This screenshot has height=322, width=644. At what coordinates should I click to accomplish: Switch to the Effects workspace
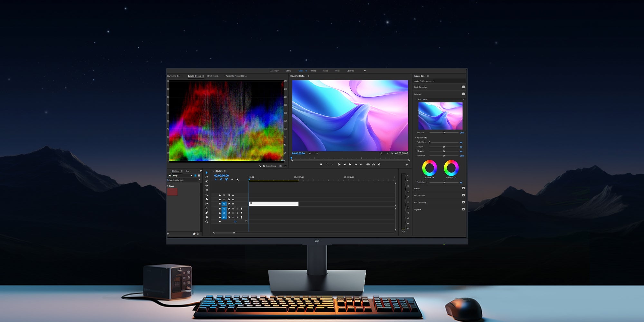[313, 71]
